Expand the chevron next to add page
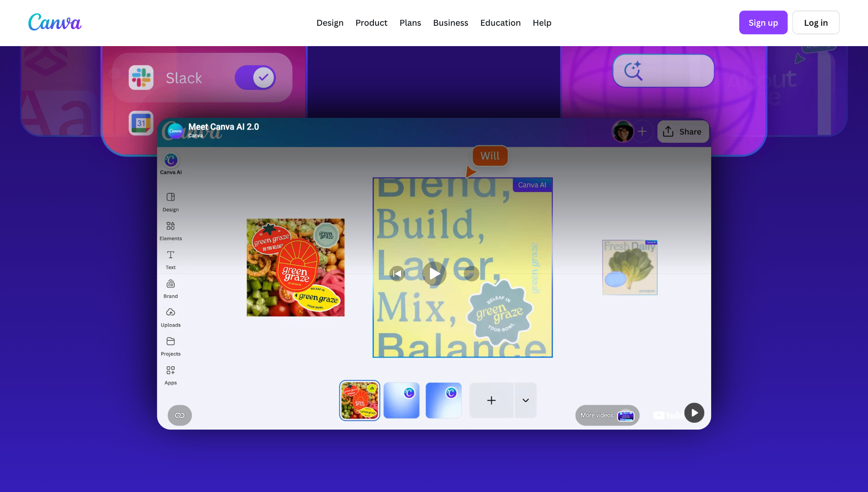 (525, 400)
